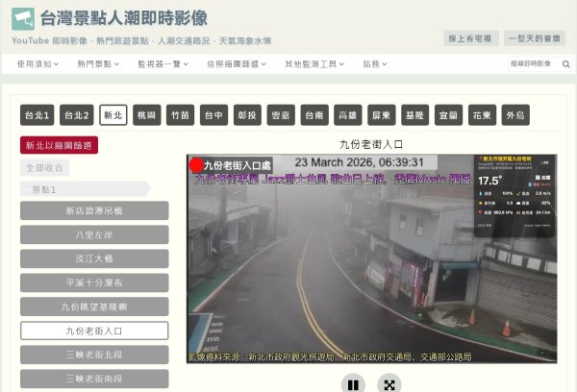Image resolution: width=577 pixels, height=392 pixels.
Task: Select the 彰投 region tab
Action: (x=247, y=115)
